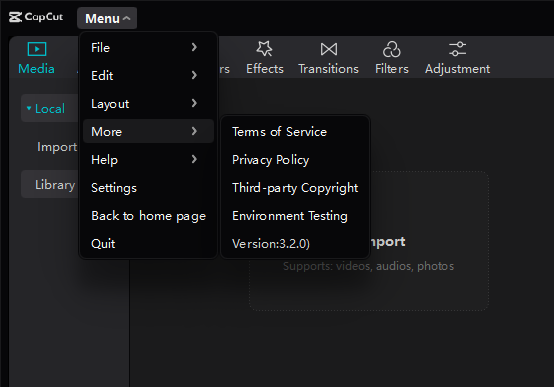The height and width of the screenshot is (387, 554).
Task: Select the Effects star icon
Action: pyautogui.click(x=265, y=49)
